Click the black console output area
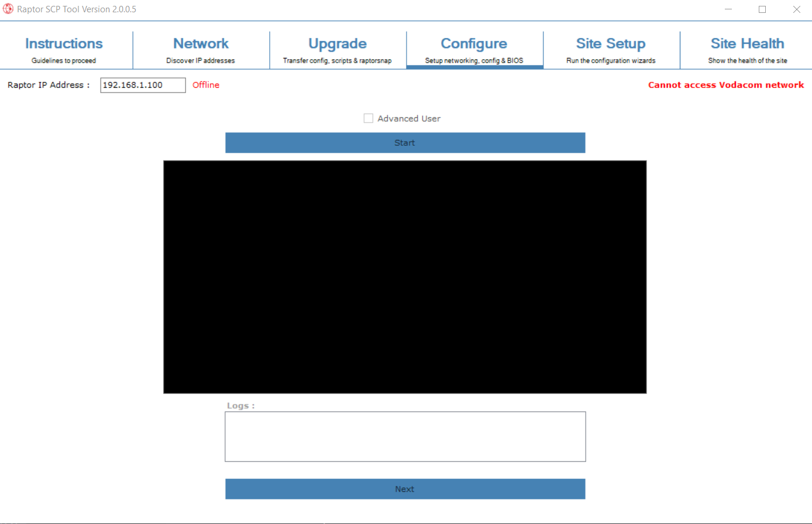Screen dimensions: 812x524 tap(405, 276)
